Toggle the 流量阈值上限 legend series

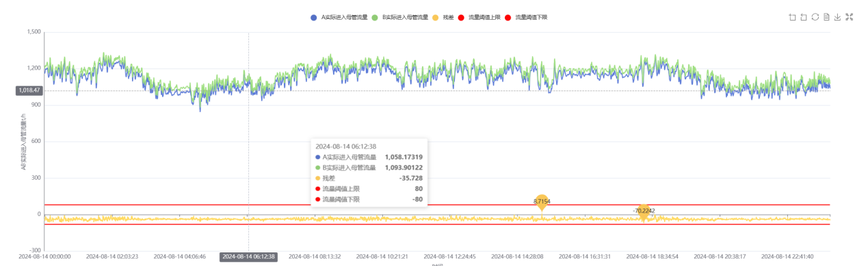pyautogui.click(x=479, y=17)
